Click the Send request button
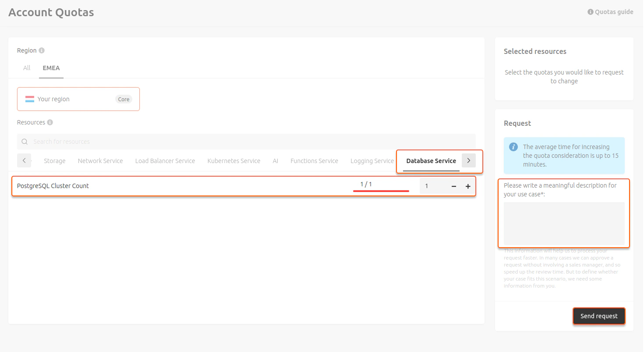The width and height of the screenshot is (644, 352). click(599, 316)
